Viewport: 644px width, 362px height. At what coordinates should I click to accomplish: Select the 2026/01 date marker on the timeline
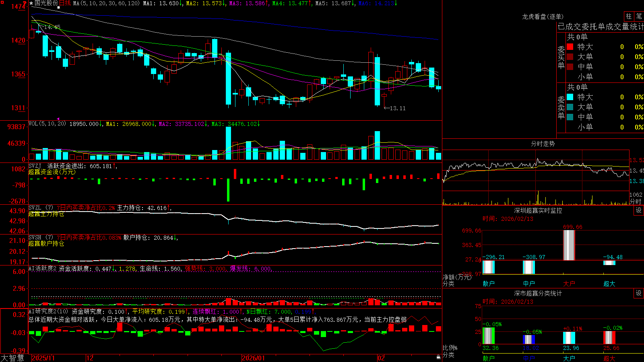(x=254, y=358)
